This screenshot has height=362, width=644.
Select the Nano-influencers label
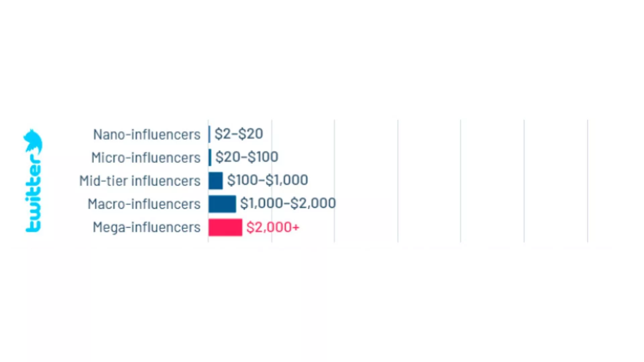[147, 134]
